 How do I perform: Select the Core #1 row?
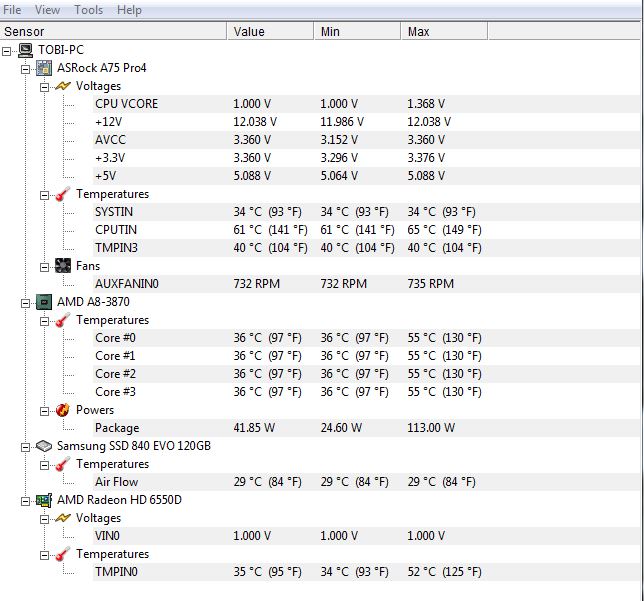click(366, 356)
